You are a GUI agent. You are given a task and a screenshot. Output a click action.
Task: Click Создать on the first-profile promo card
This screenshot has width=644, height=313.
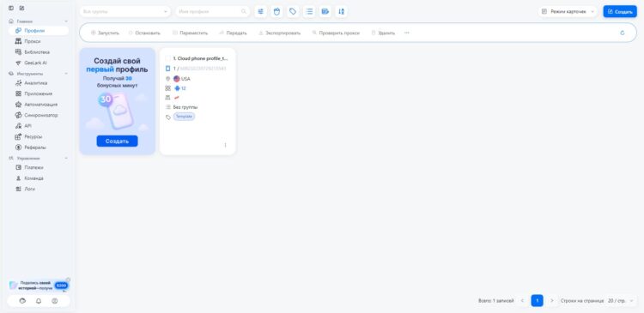click(117, 141)
